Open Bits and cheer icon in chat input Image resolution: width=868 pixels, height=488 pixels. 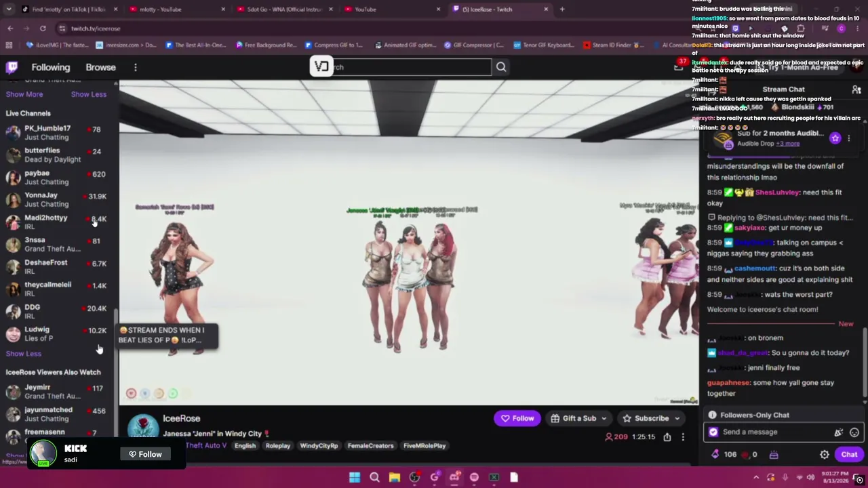[x=839, y=432]
